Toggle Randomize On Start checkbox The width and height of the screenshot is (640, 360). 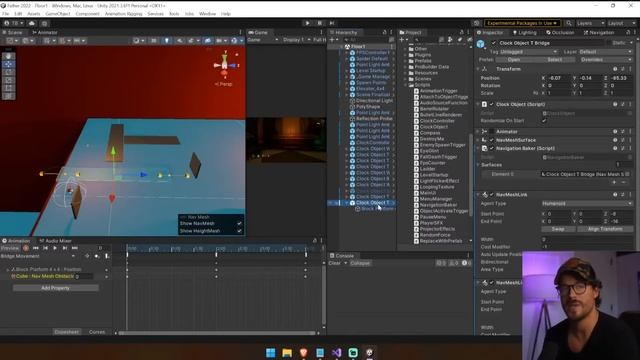544,121
